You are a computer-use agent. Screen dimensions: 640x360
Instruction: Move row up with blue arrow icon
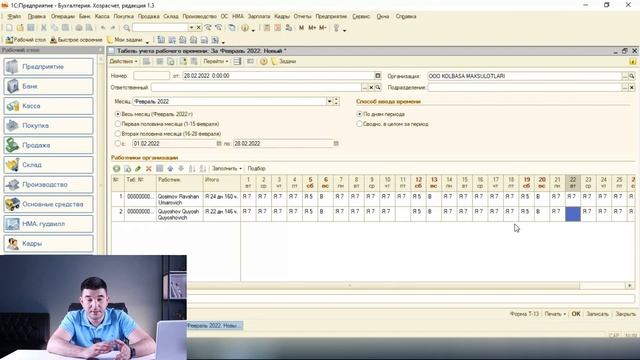tap(170, 169)
